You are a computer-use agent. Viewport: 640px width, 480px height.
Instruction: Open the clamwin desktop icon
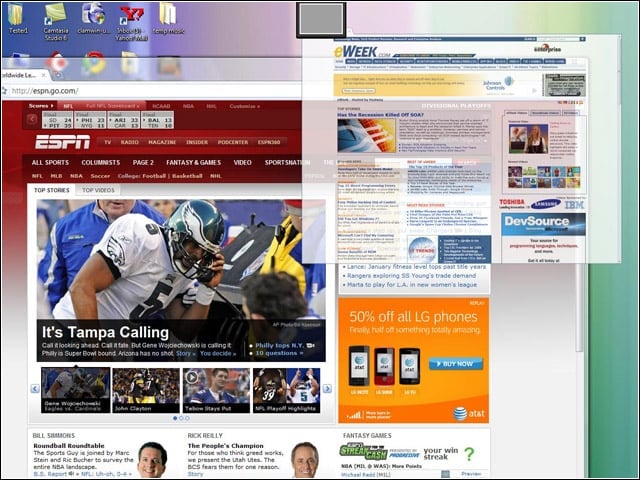tap(93, 18)
